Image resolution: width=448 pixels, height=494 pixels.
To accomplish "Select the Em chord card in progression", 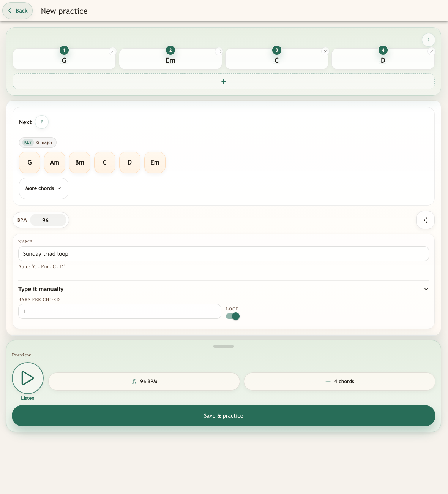I will [170, 59].
